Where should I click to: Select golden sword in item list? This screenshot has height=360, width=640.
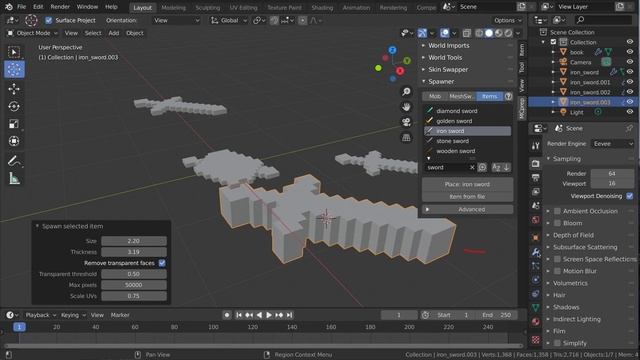coord(467,121)
